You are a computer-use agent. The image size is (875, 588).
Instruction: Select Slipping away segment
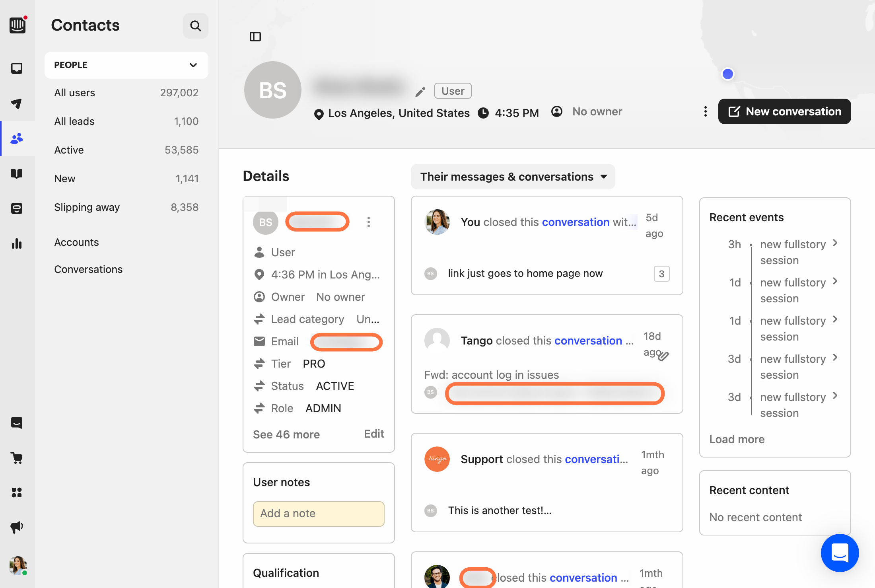(x=126, y=207)
